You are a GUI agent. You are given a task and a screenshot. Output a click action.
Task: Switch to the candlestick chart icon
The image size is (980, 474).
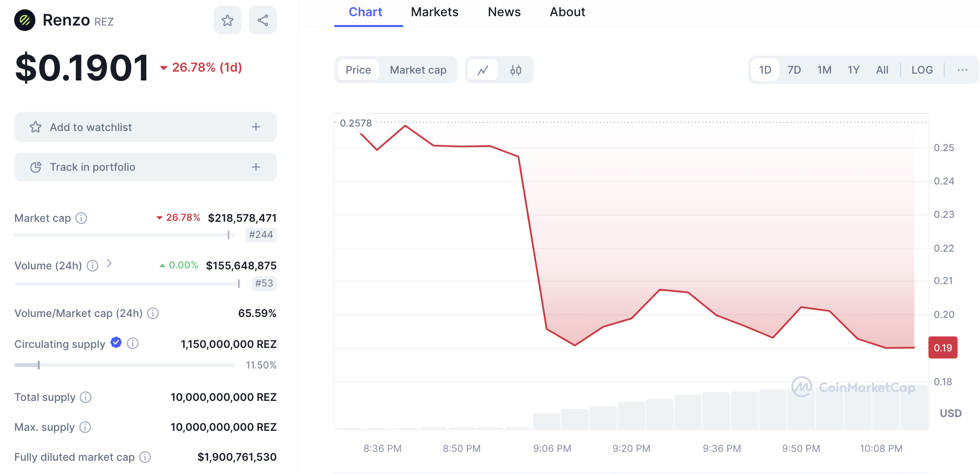point(516,70)
